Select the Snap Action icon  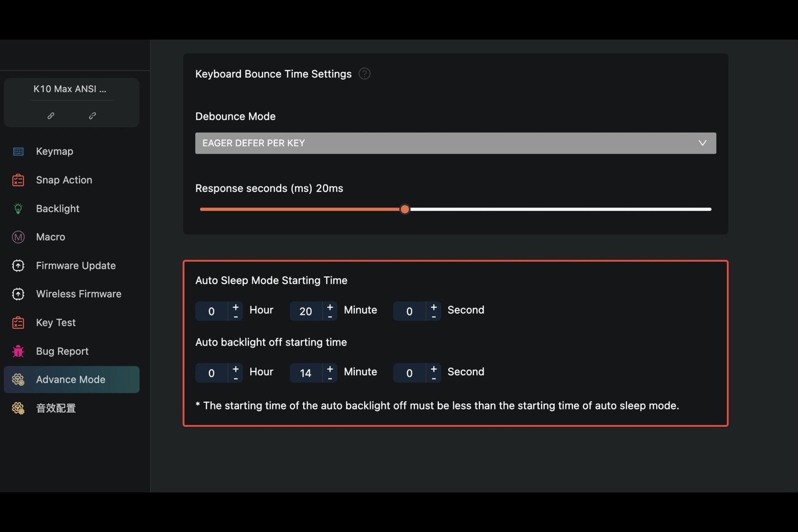[18, 180]
